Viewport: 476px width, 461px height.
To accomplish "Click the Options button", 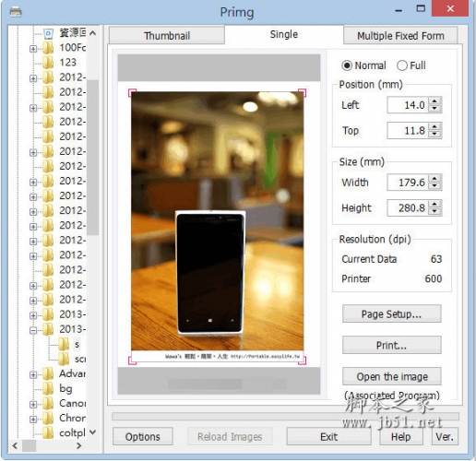I will point(143,437).
